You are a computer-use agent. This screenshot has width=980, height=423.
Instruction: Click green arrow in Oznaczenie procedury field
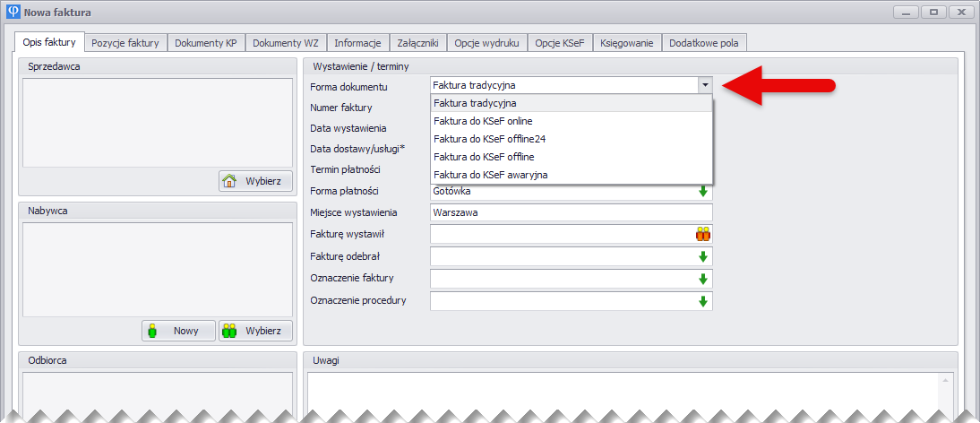(703, 301)
